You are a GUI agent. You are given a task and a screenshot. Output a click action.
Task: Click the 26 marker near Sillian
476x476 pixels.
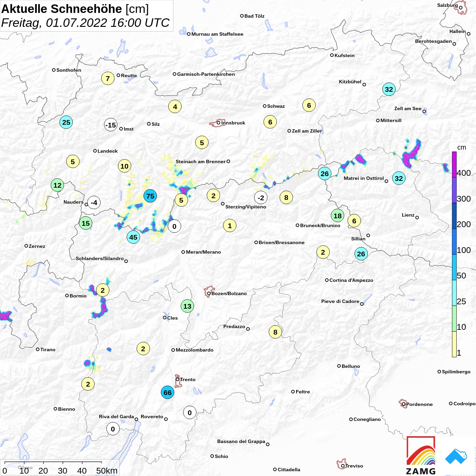pos(361,254)
